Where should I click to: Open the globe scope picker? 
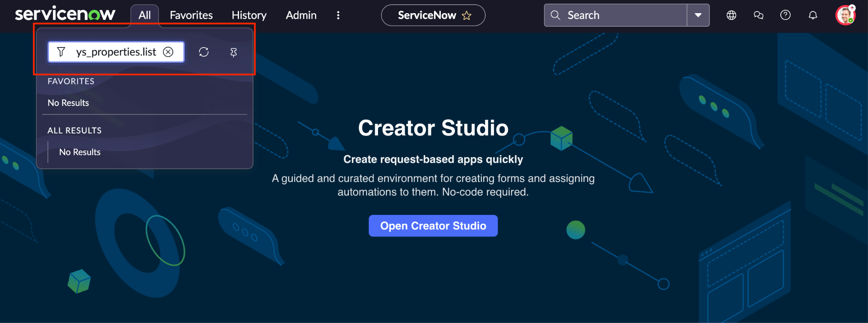(x=731, y=15)
